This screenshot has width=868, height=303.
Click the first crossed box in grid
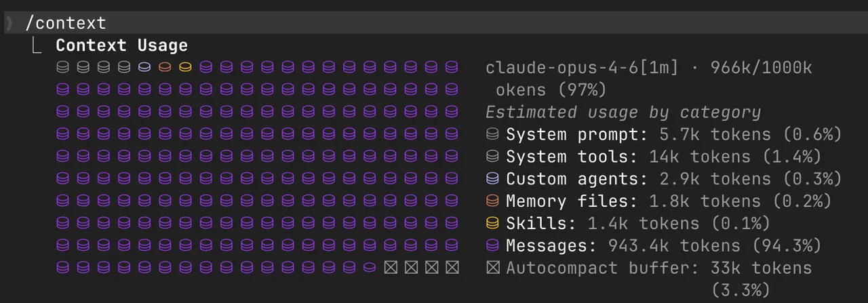(x=391, y=267)
